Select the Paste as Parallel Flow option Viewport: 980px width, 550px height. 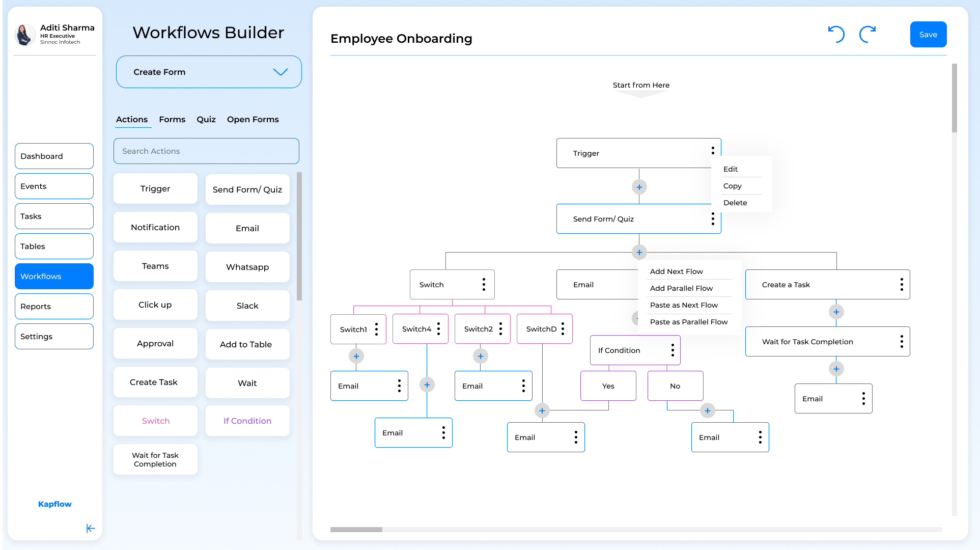point(688,322)
